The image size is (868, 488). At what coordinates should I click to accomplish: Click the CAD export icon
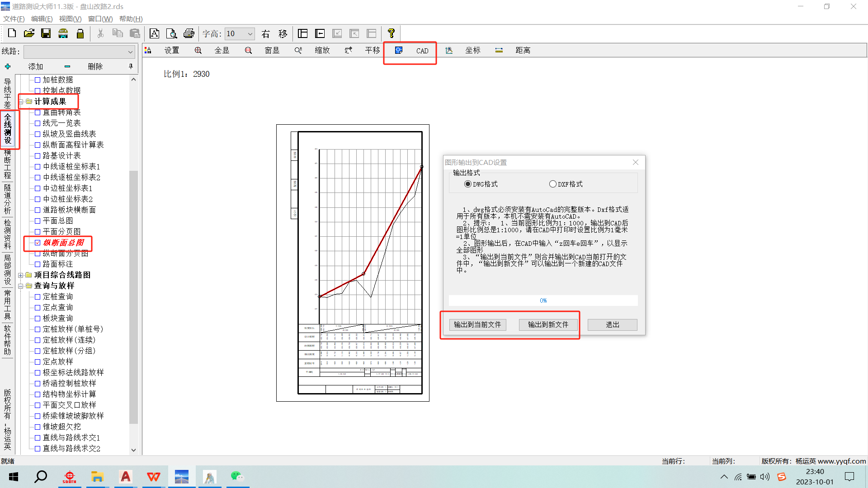click(399, 51)
